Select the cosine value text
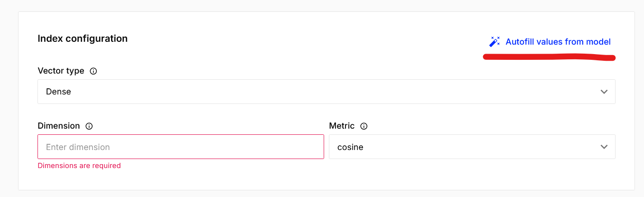The width and height of the screenshot is (644, 197). point(350,147)
